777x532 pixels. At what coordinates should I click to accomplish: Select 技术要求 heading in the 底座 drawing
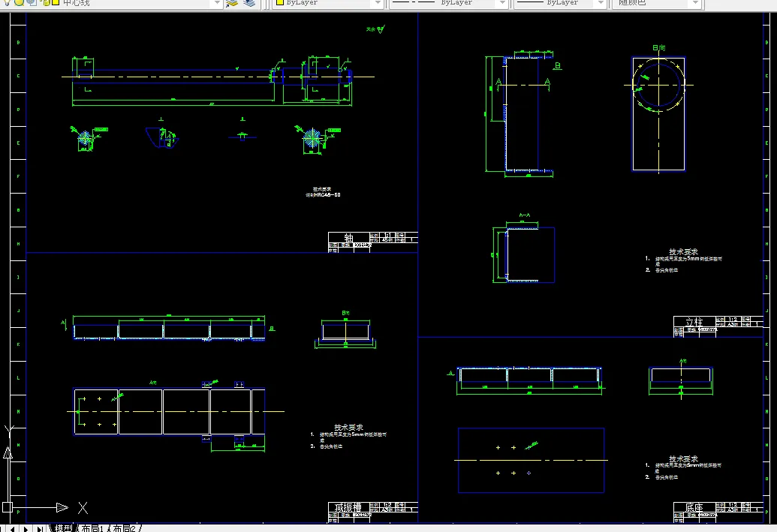[683, 459]
